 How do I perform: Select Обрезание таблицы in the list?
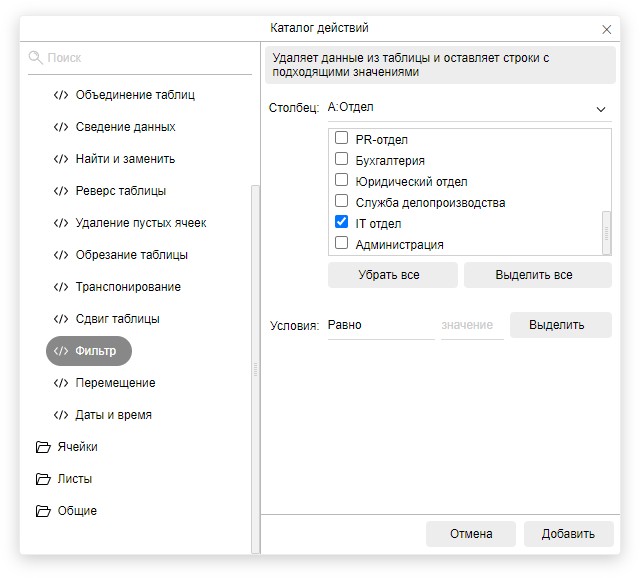(x=131, y=255)
